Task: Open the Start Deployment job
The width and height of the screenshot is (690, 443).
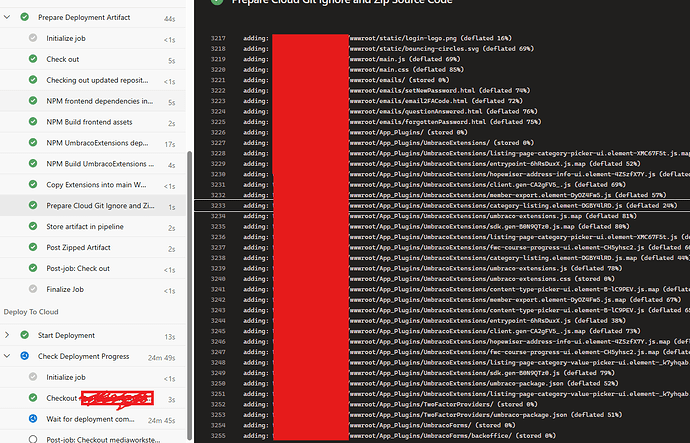Action: coord(92,335)
